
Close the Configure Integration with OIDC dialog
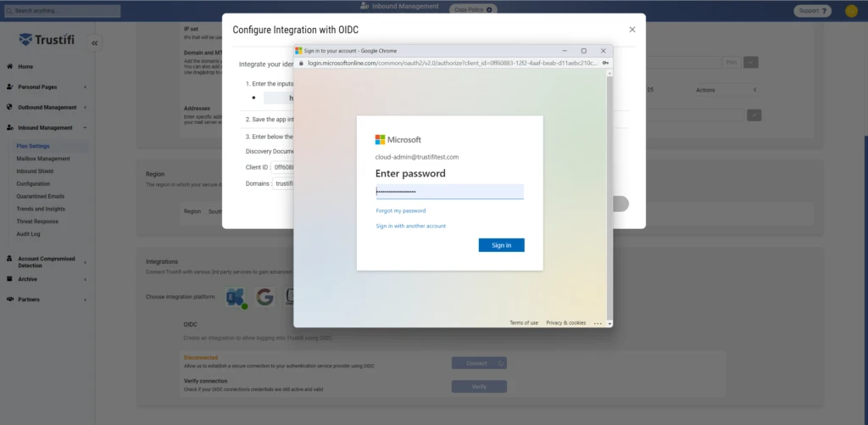coord(632,30)
